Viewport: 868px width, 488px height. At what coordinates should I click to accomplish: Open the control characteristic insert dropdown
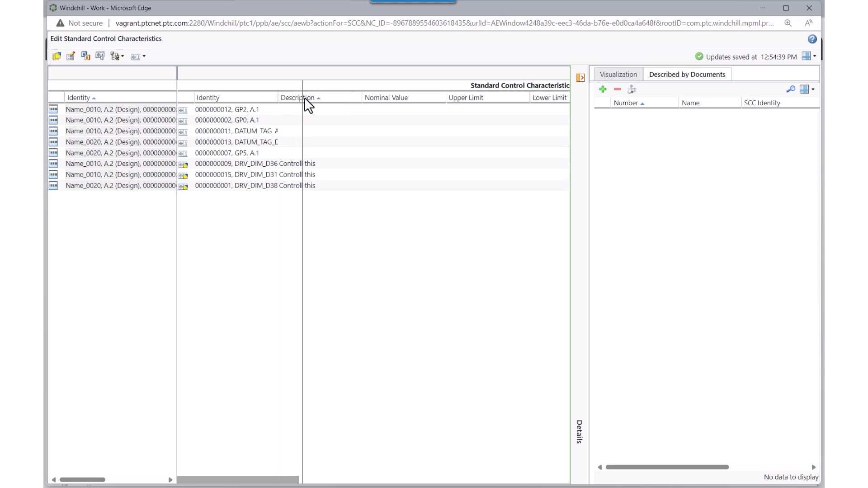pos(138,56)
